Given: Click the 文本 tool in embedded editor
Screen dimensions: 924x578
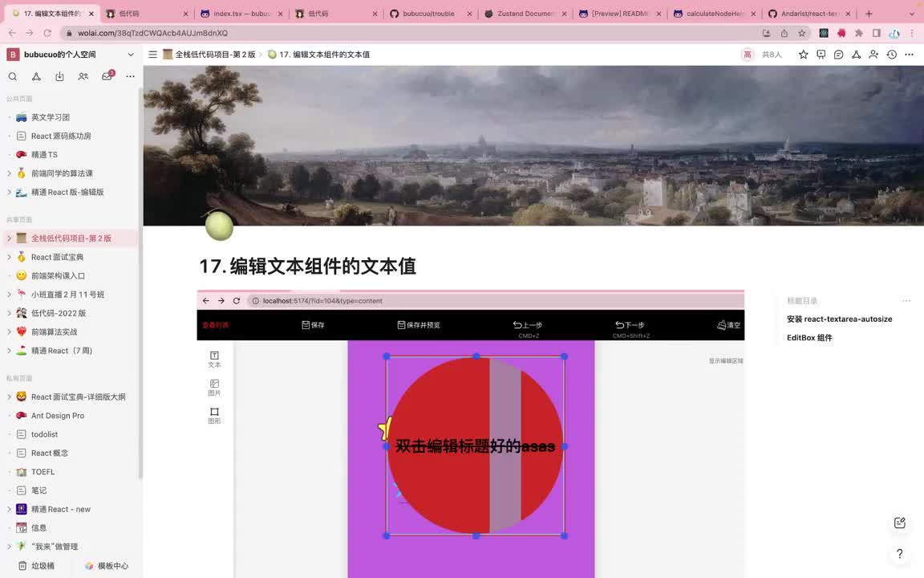Looking at the screenshot, I should (x=214, y=359).
